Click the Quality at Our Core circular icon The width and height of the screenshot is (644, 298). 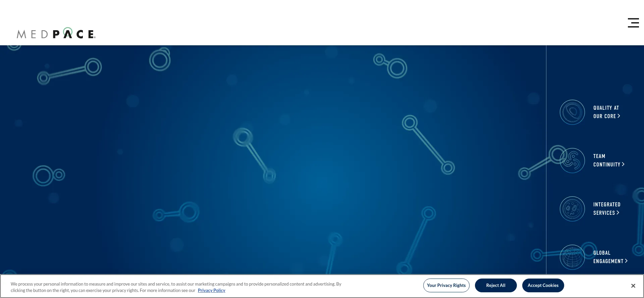[x=572, y=112]
